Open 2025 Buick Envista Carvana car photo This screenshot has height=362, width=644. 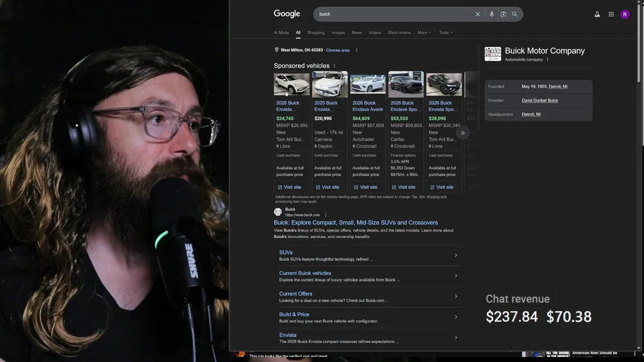point(330,84)
